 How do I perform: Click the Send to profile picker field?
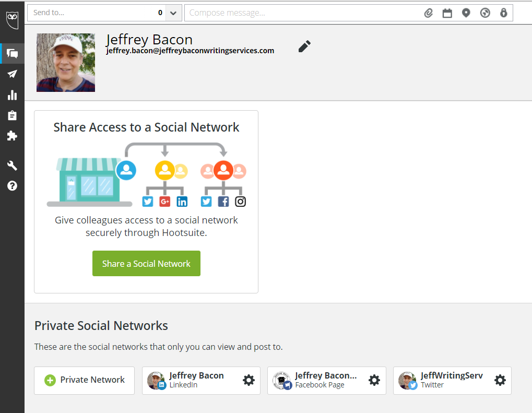97,13
